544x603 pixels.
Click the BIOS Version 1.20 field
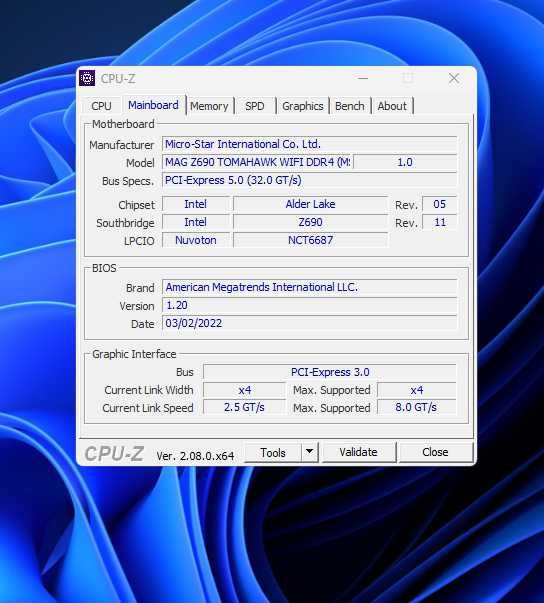coord(309,305)
